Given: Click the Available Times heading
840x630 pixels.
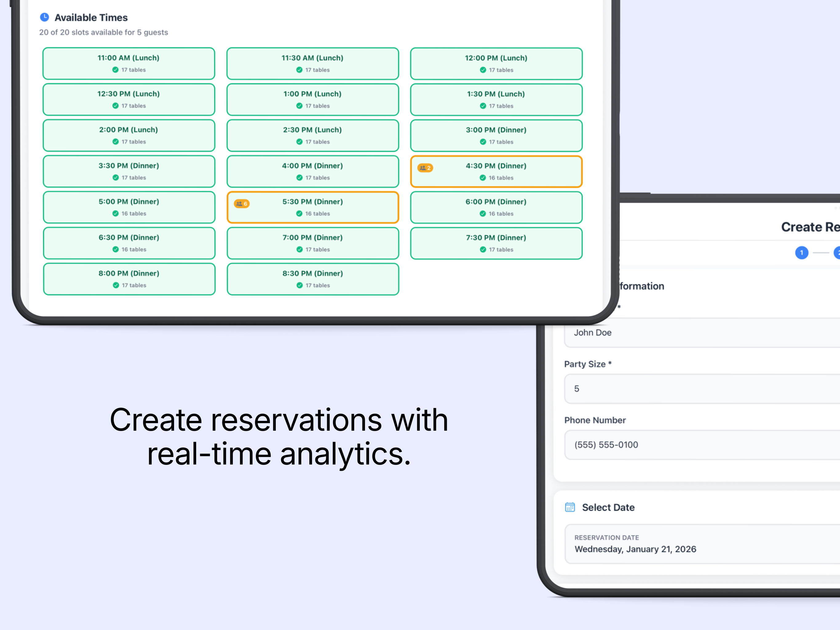Looking at the screenshot, I should pos(91,18).
